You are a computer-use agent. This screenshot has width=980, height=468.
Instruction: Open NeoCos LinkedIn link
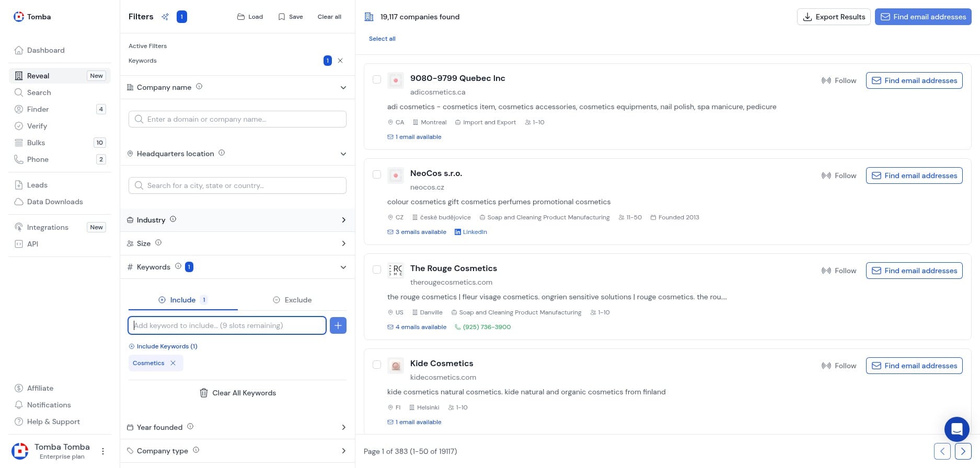tap(471, 232)
